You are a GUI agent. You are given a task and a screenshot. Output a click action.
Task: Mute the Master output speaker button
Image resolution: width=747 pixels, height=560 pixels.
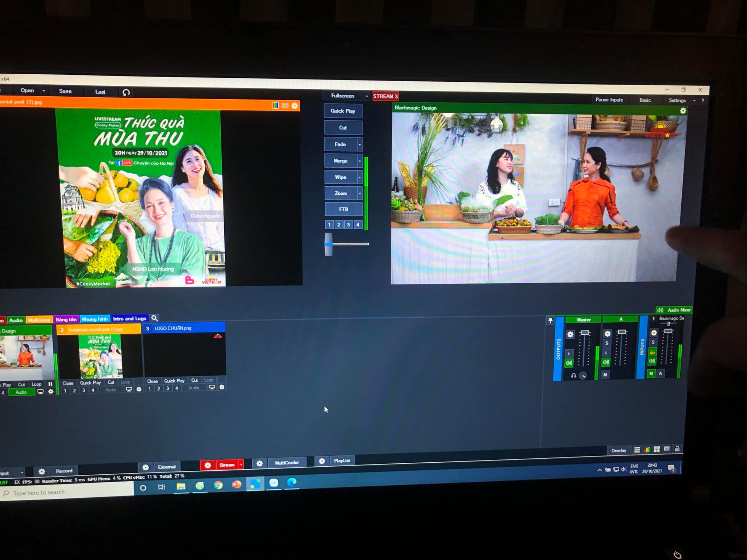pos(569,363)
